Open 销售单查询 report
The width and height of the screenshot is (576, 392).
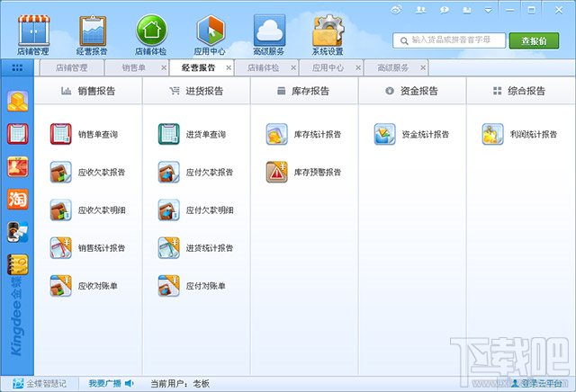(x=85, y=134)
